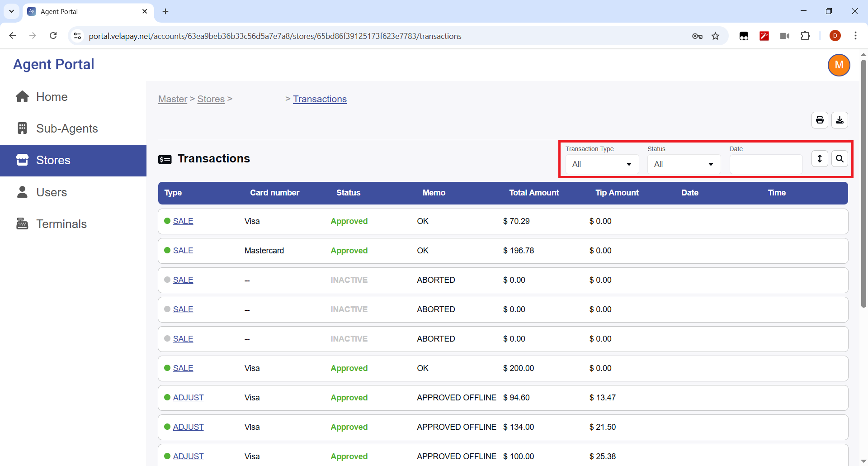Select the $ 196.78 amount cell
868x466 pixels.
(519, 251)
